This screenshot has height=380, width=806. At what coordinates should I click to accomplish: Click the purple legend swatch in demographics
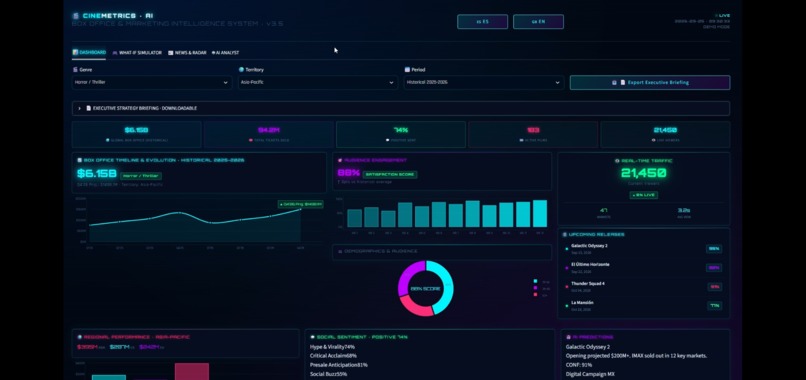[535, 288]
